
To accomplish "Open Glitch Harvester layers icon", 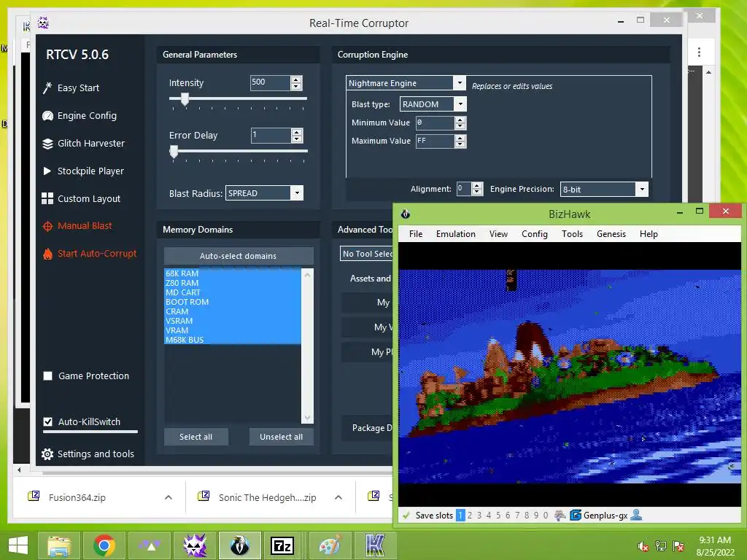I will 47,144.
